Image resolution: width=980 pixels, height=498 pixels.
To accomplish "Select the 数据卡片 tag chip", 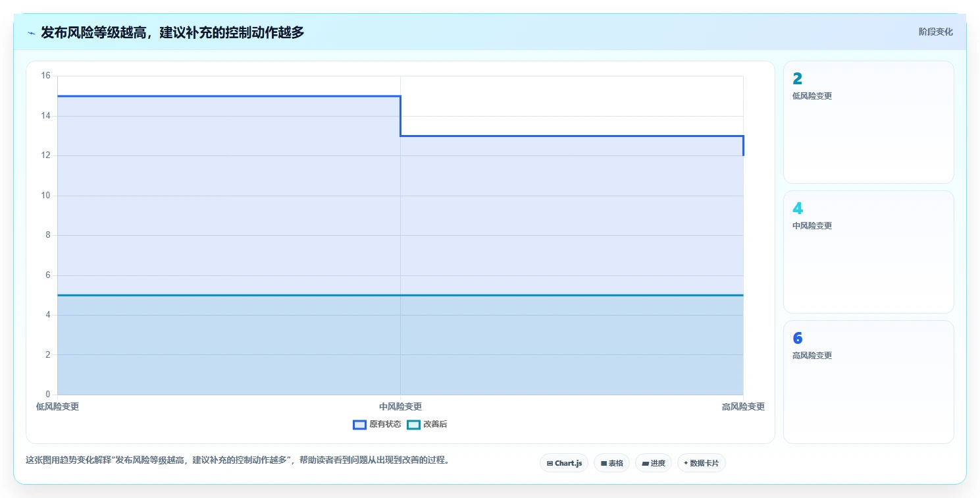I will coord(701,463).
